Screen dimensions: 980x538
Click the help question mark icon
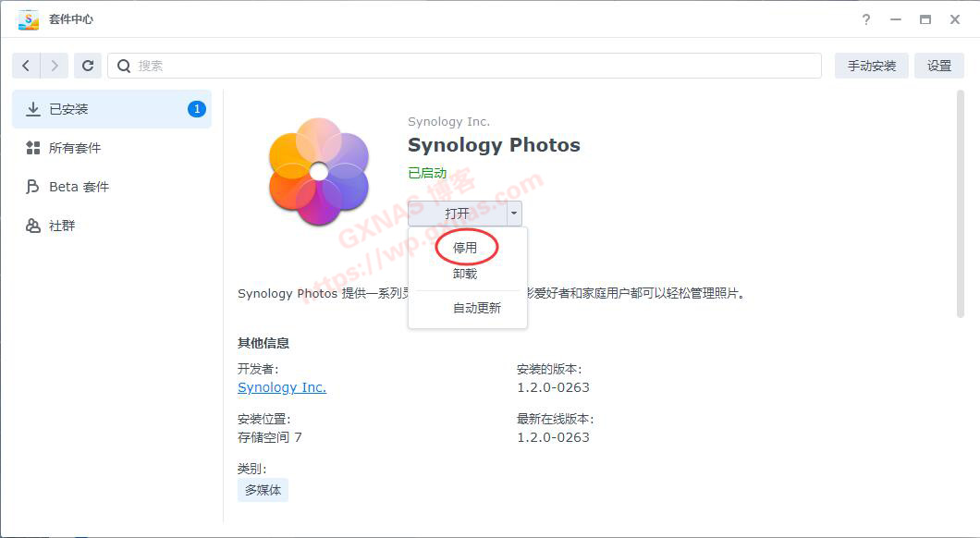coord(866,19)
